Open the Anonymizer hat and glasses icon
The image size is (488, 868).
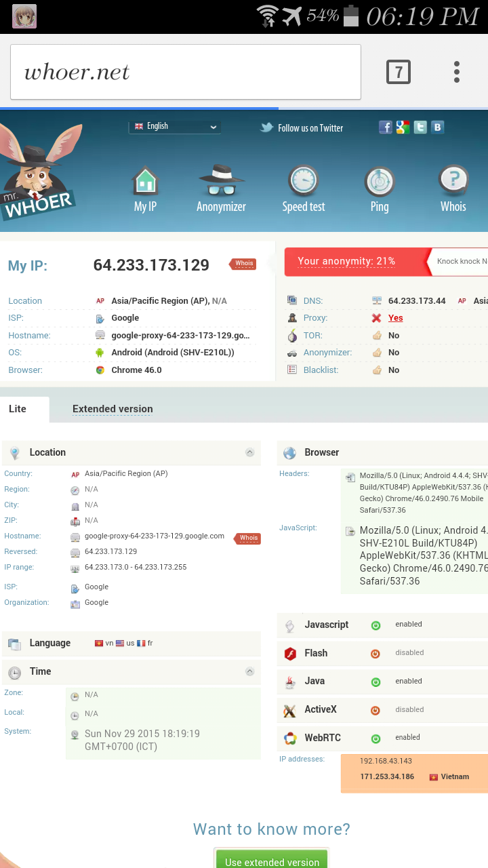pyautogui.click(x=221, y=181)
